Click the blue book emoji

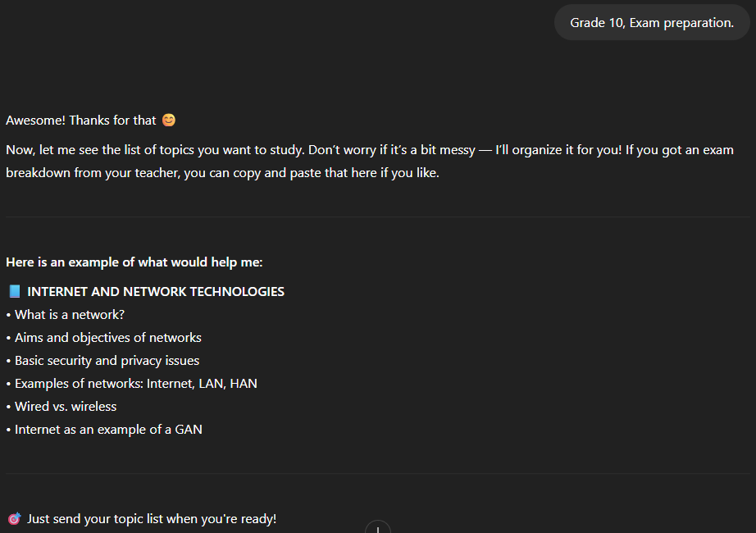pos(14,292)
